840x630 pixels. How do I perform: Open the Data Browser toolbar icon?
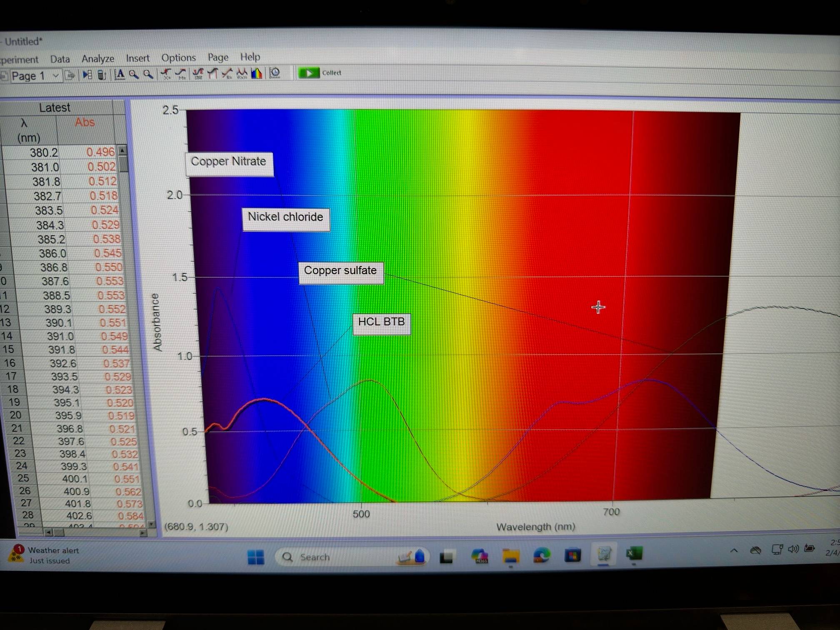click(87, 75)
